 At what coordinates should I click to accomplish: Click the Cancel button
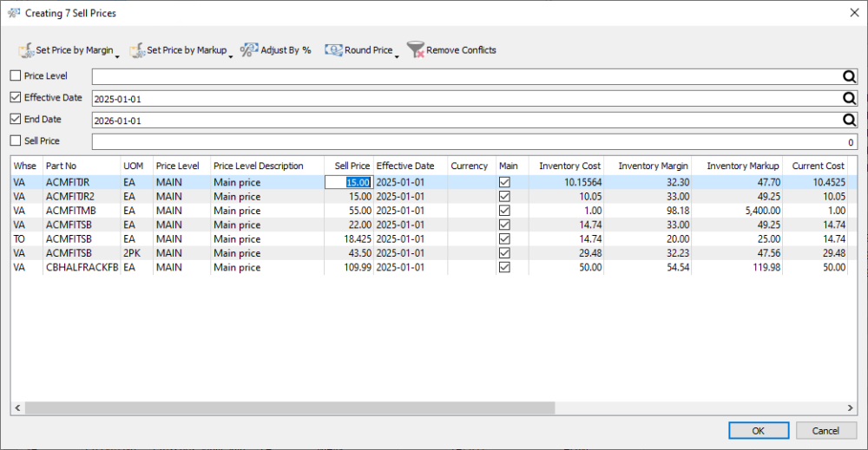826,431
